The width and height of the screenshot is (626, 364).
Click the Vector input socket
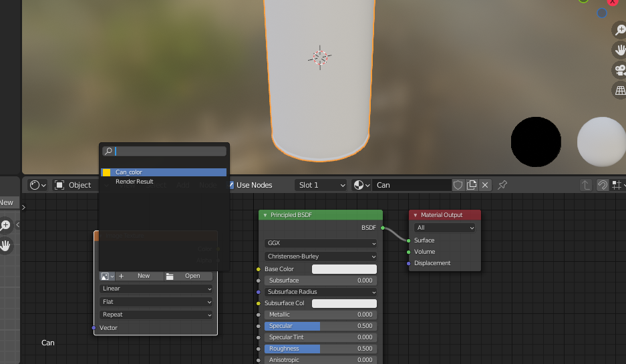point(94,328)
